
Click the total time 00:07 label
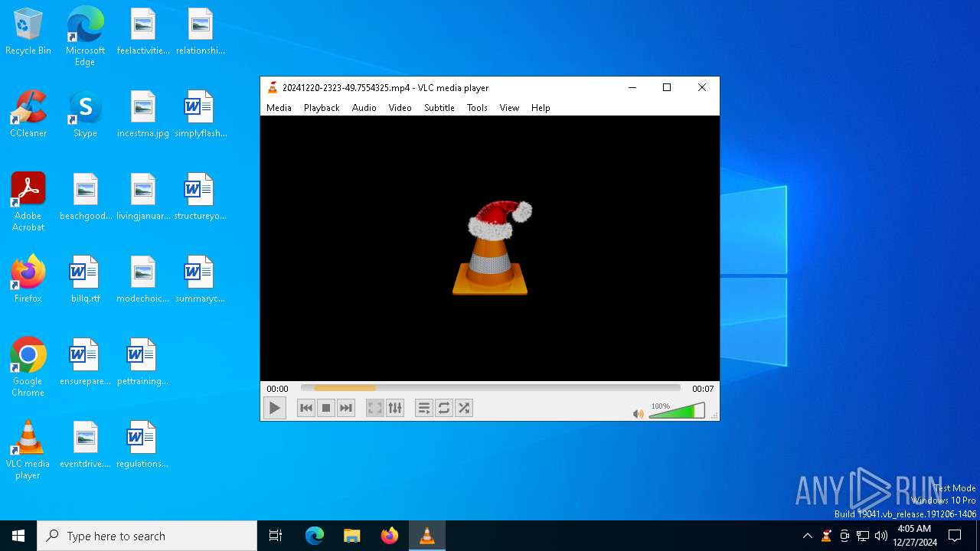point(703,389)
